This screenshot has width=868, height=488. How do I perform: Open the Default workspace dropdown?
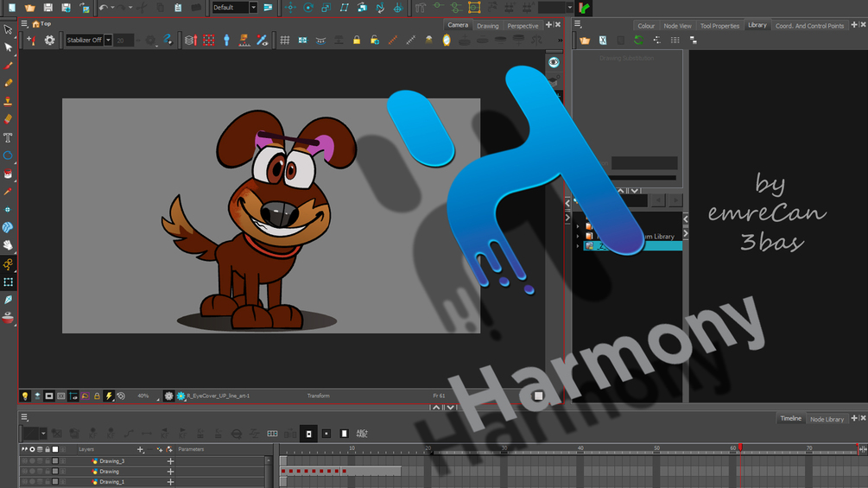pos(253,8)
